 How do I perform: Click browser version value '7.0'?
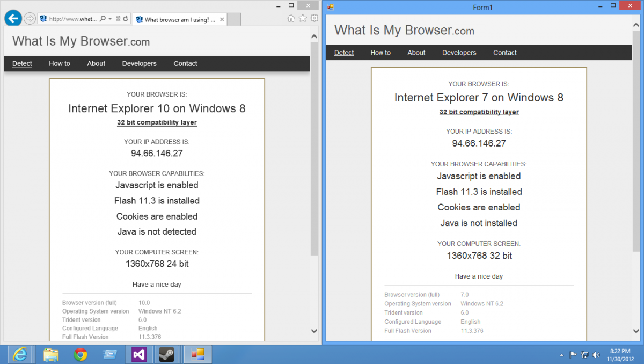tap(465, 295)
